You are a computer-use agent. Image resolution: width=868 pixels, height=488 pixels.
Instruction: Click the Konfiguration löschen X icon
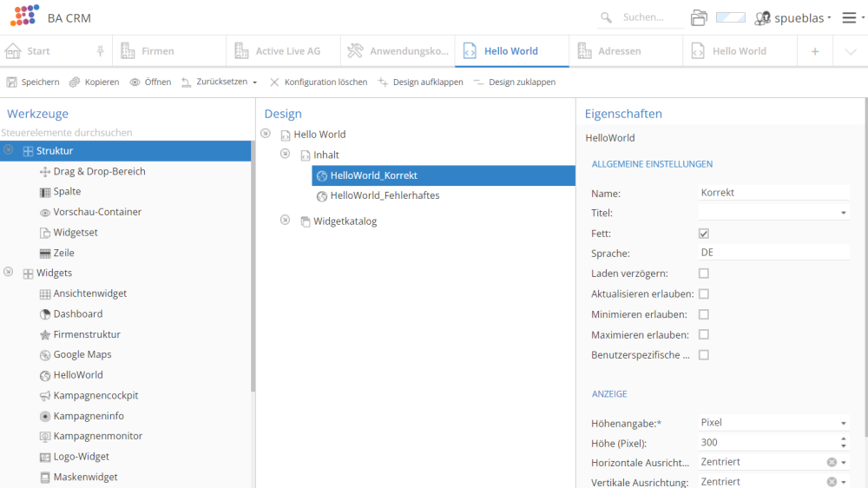tap(274, 82)
